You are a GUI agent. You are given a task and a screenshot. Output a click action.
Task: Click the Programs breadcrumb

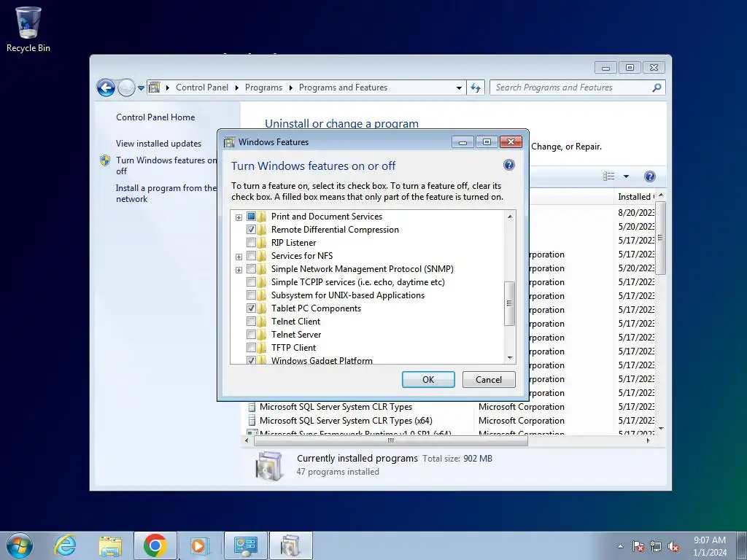point(263,87)
